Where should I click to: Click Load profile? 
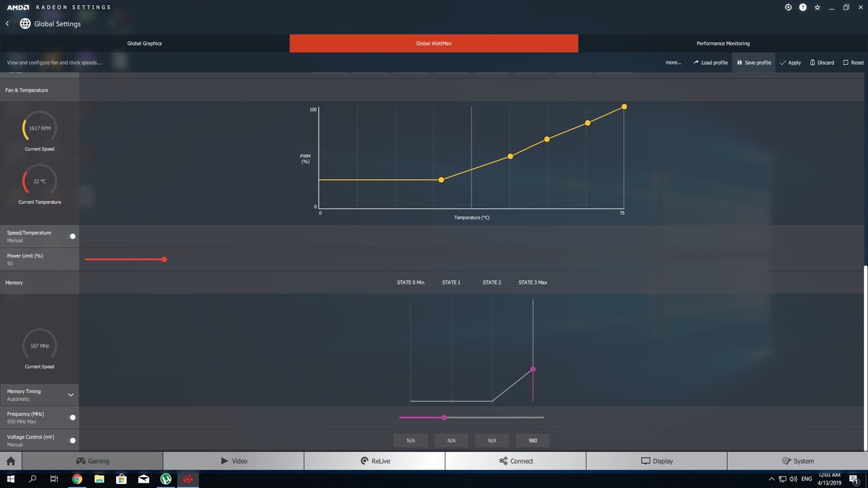[710, 62]
